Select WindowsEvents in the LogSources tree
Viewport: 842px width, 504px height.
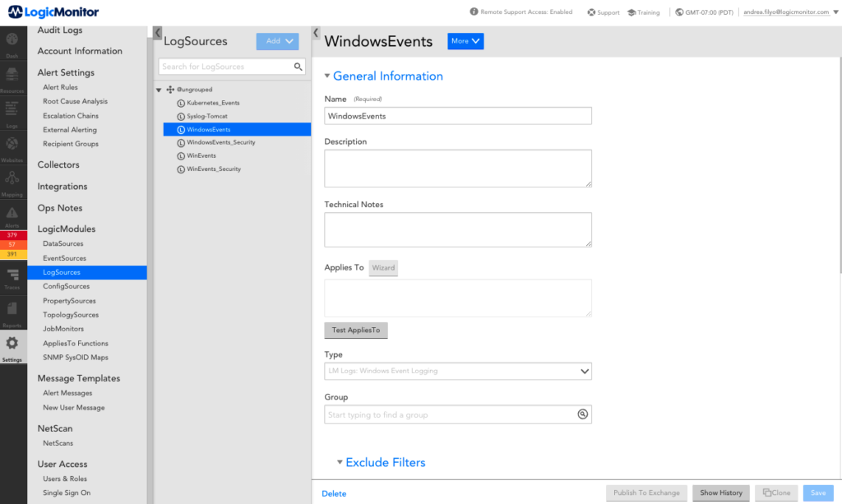pos(238,129)
